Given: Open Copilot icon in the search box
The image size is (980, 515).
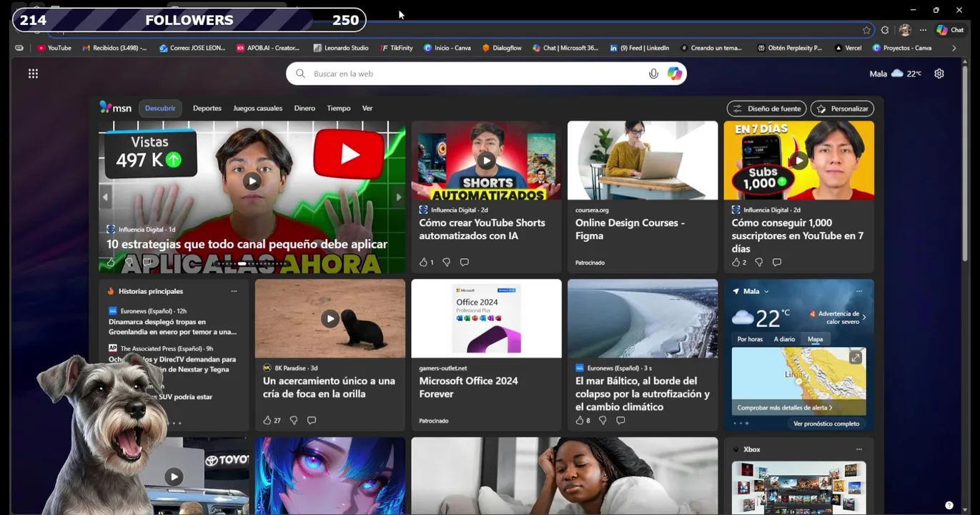Looking at the screenshot, I should (674, 74).
